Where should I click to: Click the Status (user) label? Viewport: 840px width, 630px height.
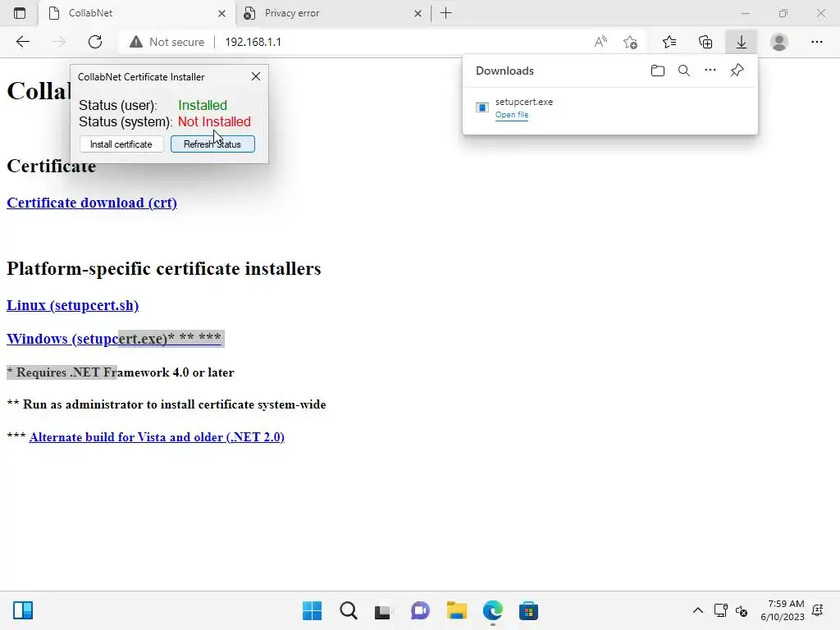click(x=118, y=105)
